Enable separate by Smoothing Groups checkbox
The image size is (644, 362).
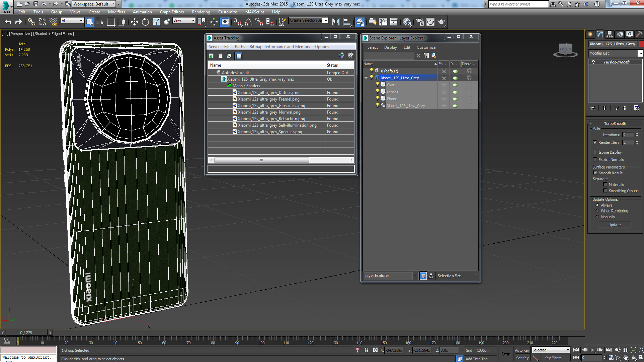(605, 191)
